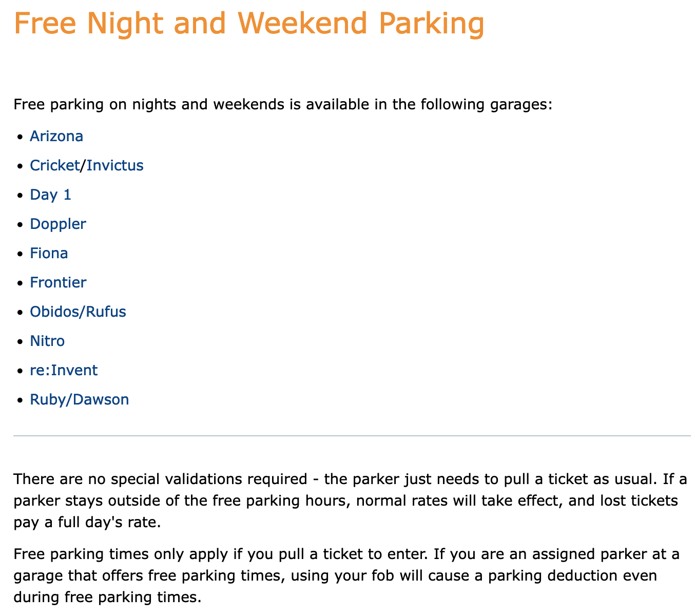Select the Obidos/Rufus garage link
This screenshot has width=695, height=616.
coord(78,312)
